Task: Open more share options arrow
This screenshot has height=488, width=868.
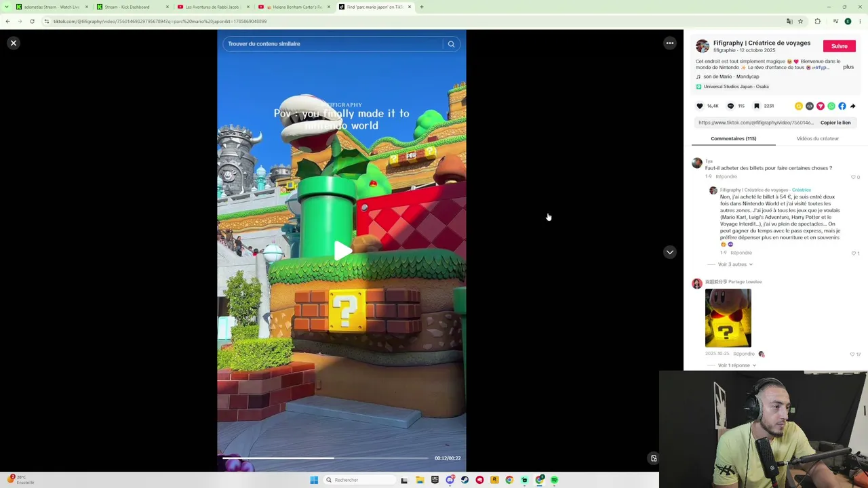Action: coord(853,106)
